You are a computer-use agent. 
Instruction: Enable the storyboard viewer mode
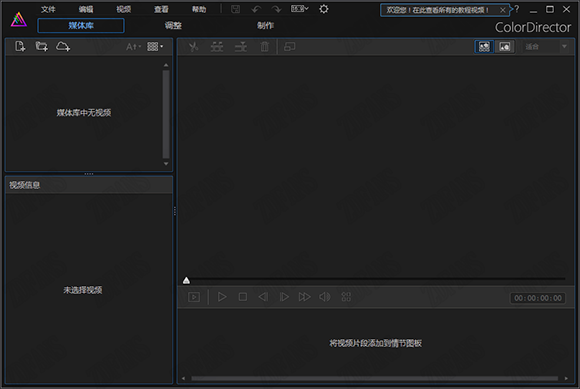coord(484,47)
